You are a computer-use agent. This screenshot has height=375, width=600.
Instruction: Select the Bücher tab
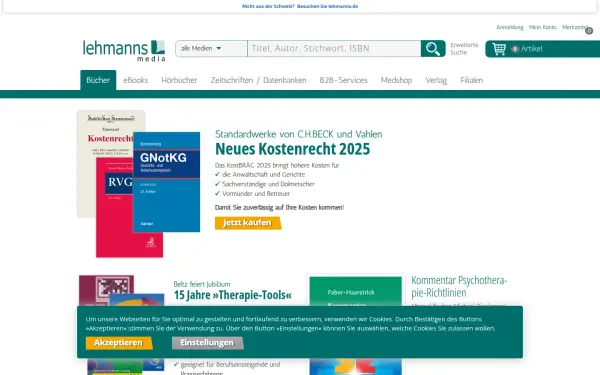(x=98, y=80)
